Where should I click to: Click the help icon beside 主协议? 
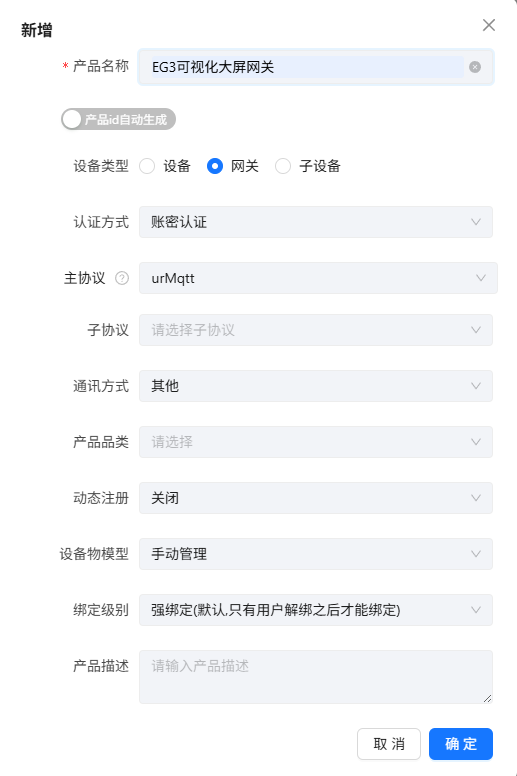point(122,278)
